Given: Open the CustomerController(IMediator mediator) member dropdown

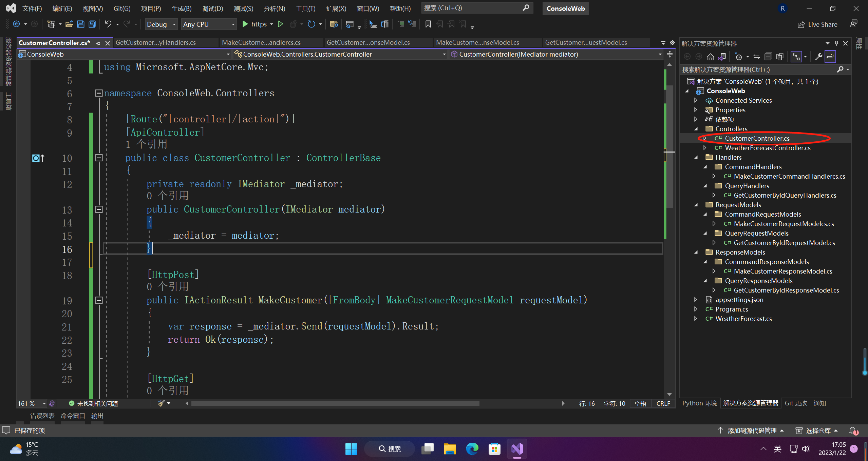Looking at the screenshot, I should [x=556, y=54].
